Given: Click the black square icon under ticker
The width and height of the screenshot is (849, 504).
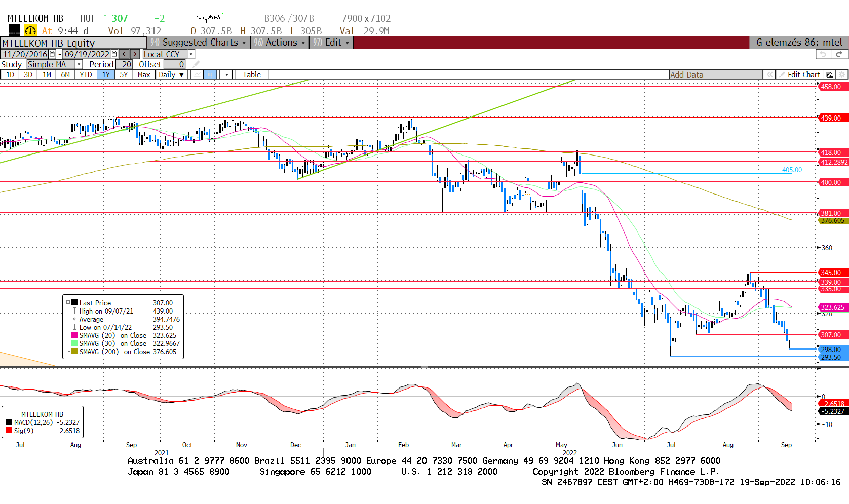Looking at the screenshot, I should [14, 31].
